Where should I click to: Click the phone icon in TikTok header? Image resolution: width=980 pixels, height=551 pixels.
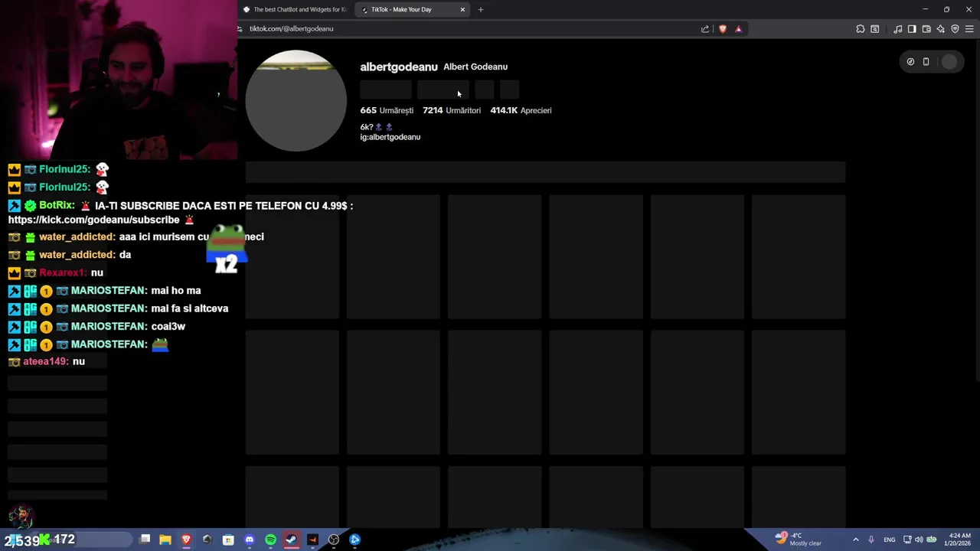(926, 62)
